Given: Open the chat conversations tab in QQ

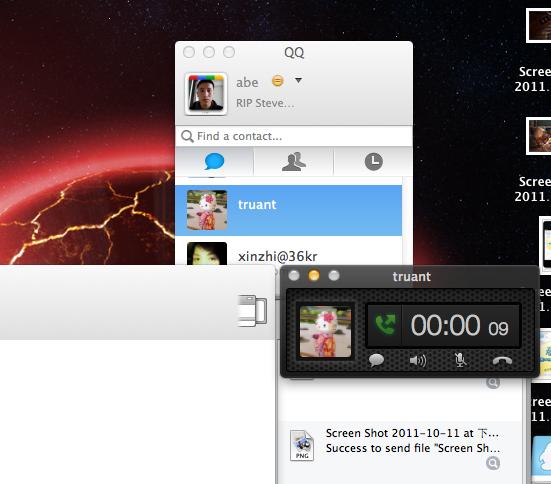Looking at the screenshot, I should [x=214, y=161].
